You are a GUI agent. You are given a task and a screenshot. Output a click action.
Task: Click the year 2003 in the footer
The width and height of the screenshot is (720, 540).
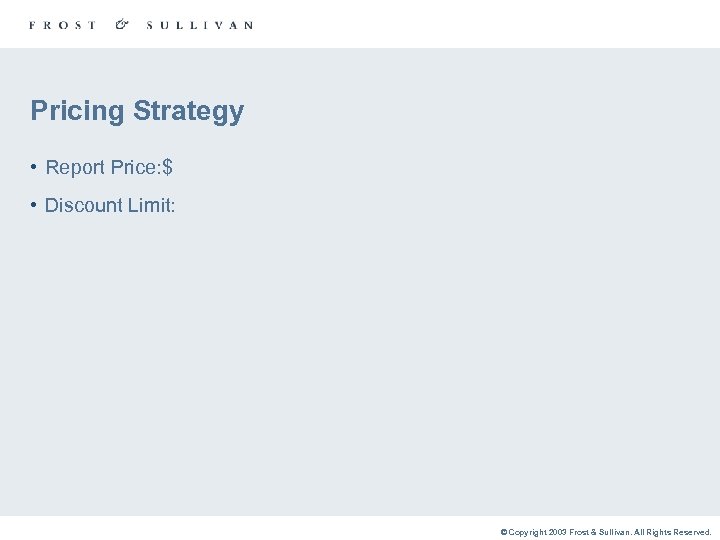click(x=557, y=532)
